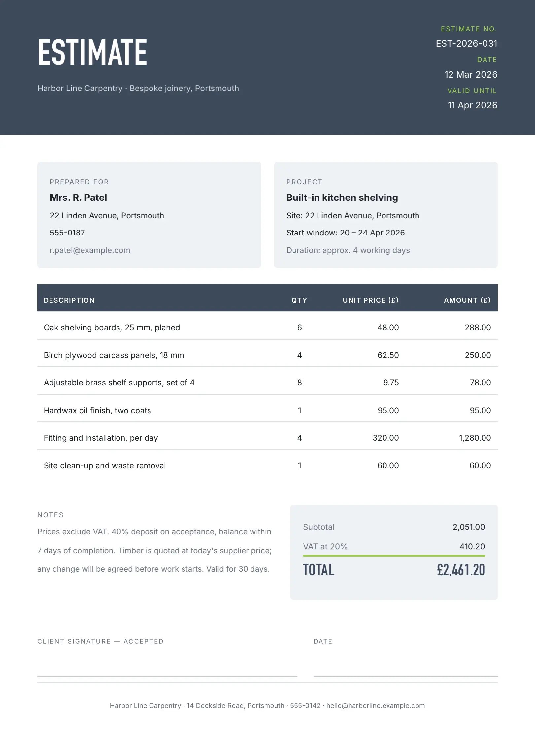The height and width of the screenshot is (756, 535).
Task: Select Oak shelving boards, 25 mm, planed
Action: (x=112, y=328)
